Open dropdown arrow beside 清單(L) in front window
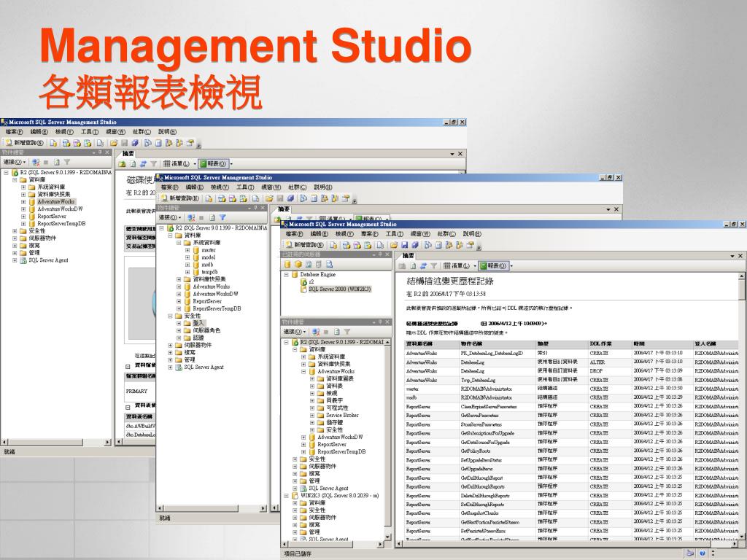 (474, 265)
